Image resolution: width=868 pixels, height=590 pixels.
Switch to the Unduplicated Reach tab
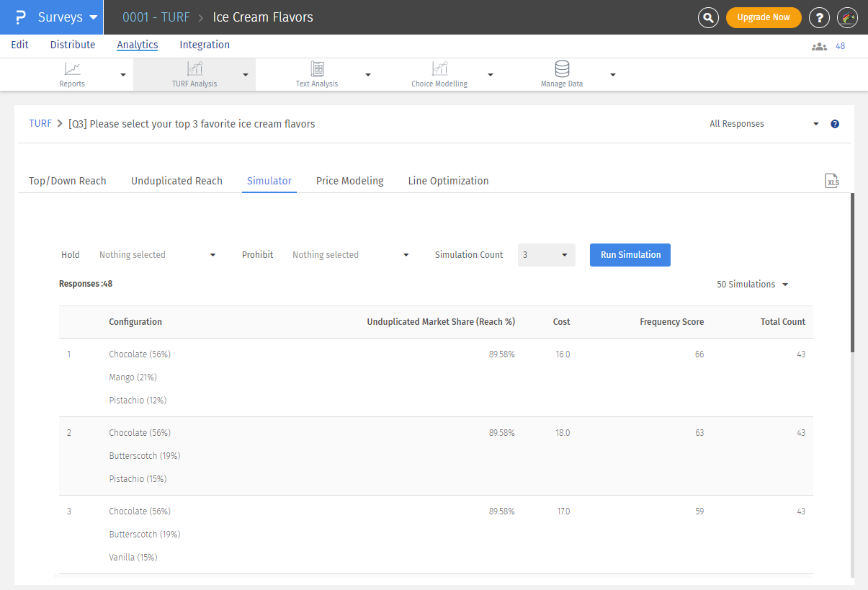pyautogui.click(x=176, y=181)
